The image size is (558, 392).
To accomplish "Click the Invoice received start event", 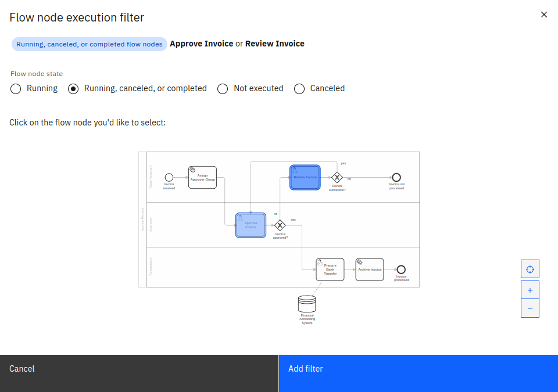I will point(169,177).
